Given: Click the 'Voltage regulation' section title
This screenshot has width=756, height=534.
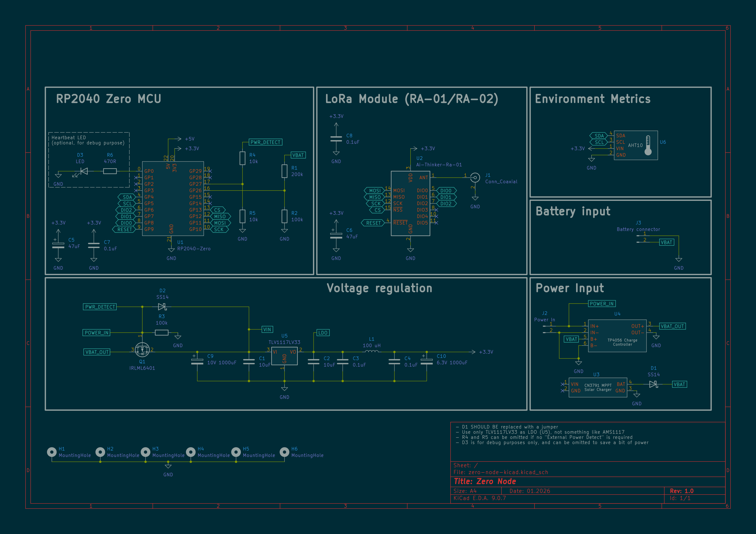Looking at the screenshot, I should (x=379, y=288).
